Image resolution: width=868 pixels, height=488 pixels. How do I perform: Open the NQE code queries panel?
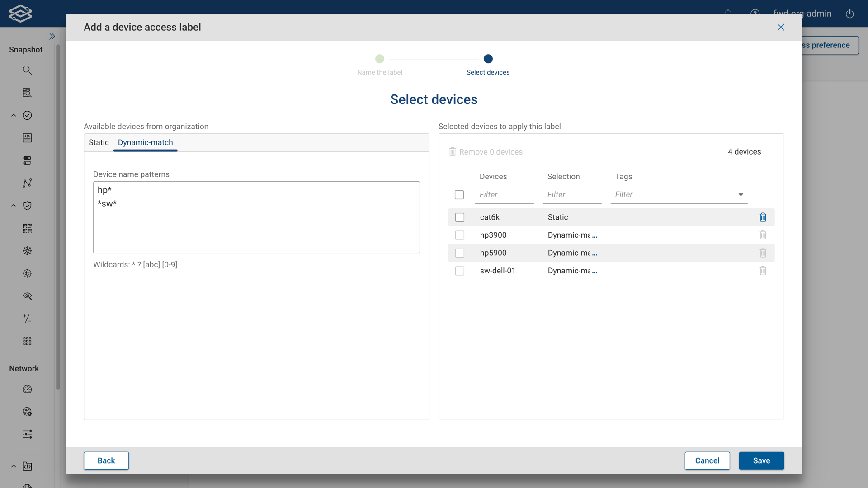(27, 138)
